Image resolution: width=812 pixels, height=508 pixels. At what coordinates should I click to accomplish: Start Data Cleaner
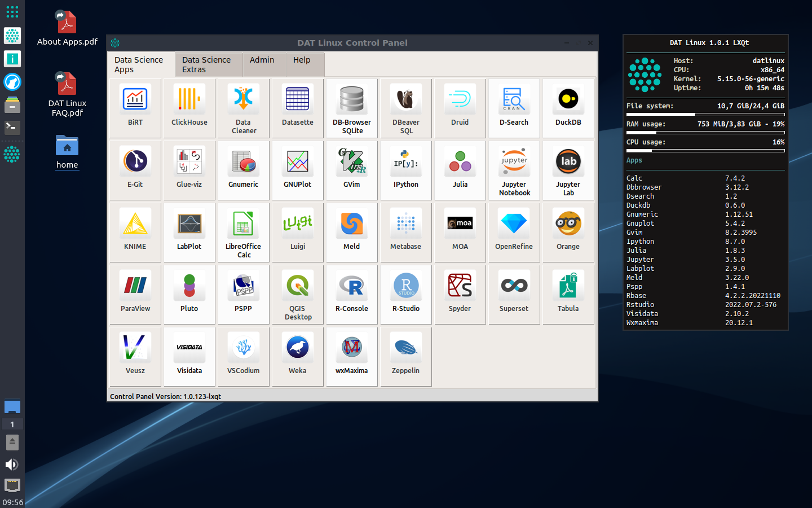(x=244, y=108)
